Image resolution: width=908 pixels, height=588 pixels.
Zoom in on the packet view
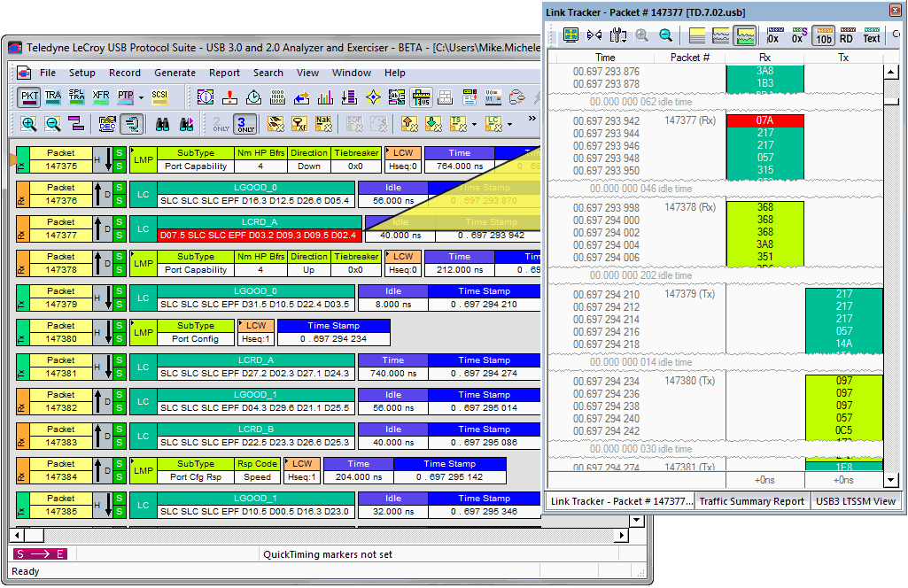29,125
